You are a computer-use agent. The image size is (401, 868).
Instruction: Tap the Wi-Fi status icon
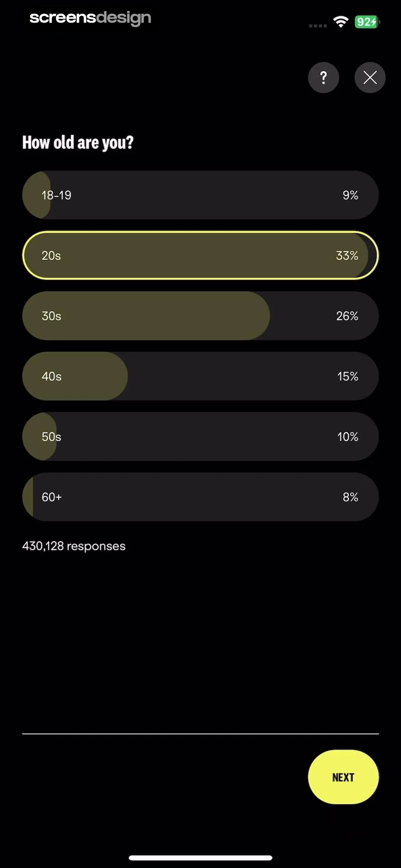point(340,22)
